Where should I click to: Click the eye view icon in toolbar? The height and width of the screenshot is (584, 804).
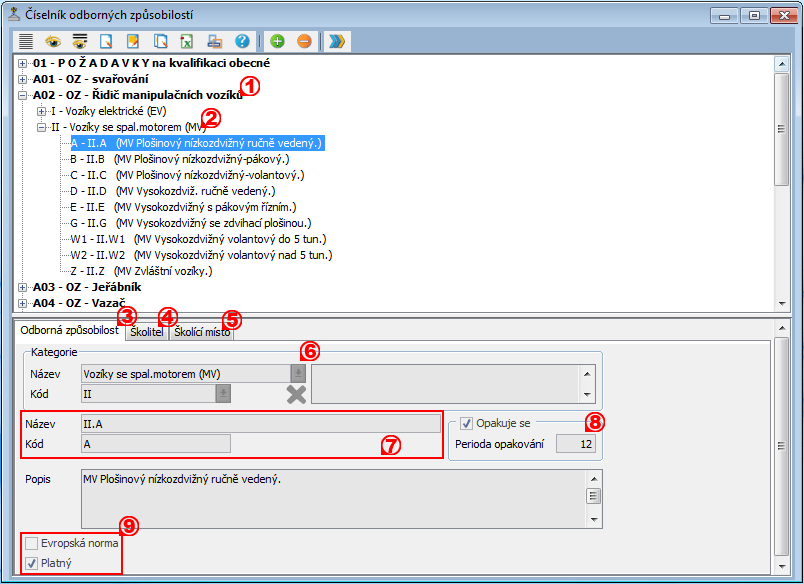click(52, 41)
